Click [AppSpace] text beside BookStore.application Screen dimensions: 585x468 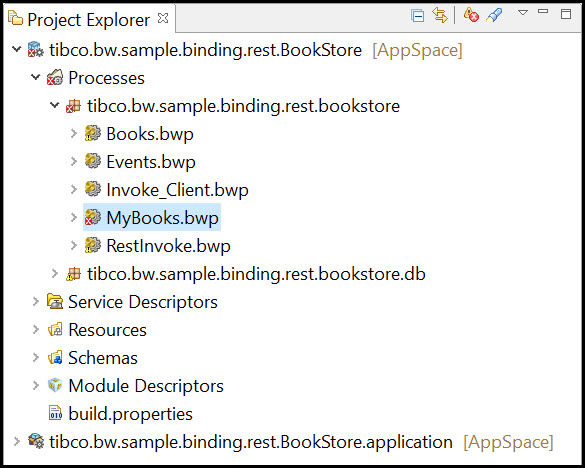point(508,442)
